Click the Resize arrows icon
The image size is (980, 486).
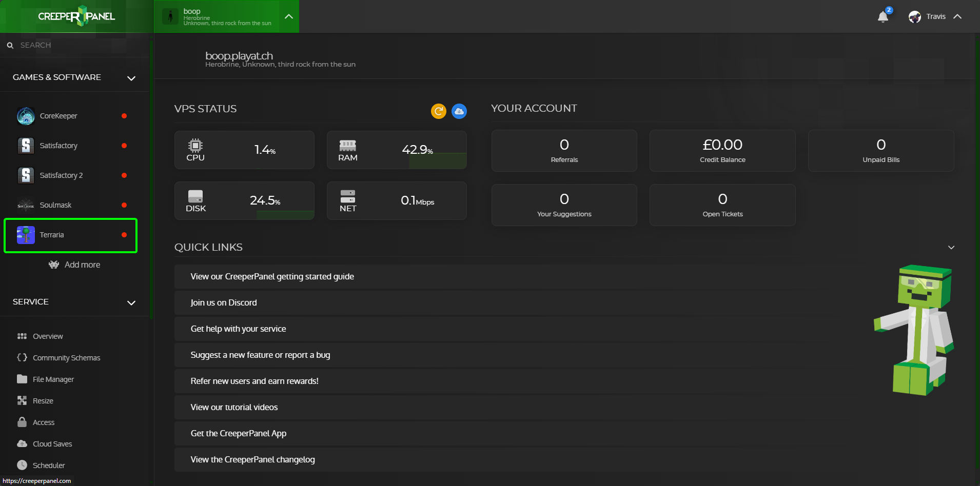pyautogui.click(x=22, y=400)
